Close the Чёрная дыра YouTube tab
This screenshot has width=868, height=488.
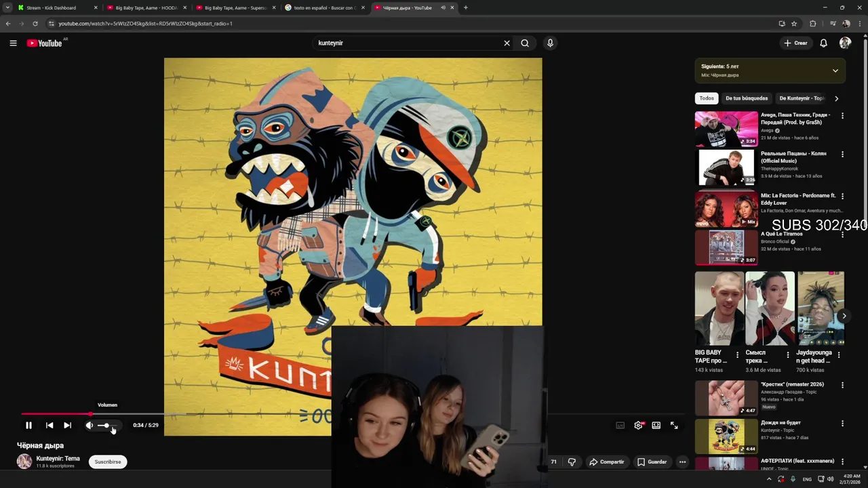[x=452, y=7]
